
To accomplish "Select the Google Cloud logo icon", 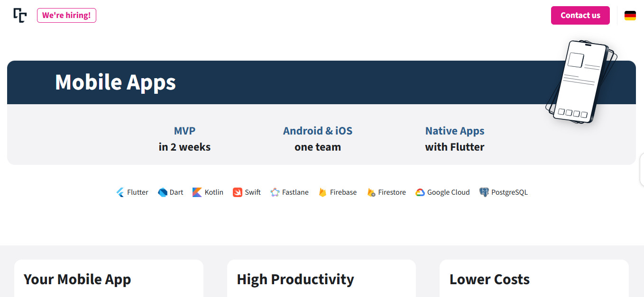I will point(420,192).
